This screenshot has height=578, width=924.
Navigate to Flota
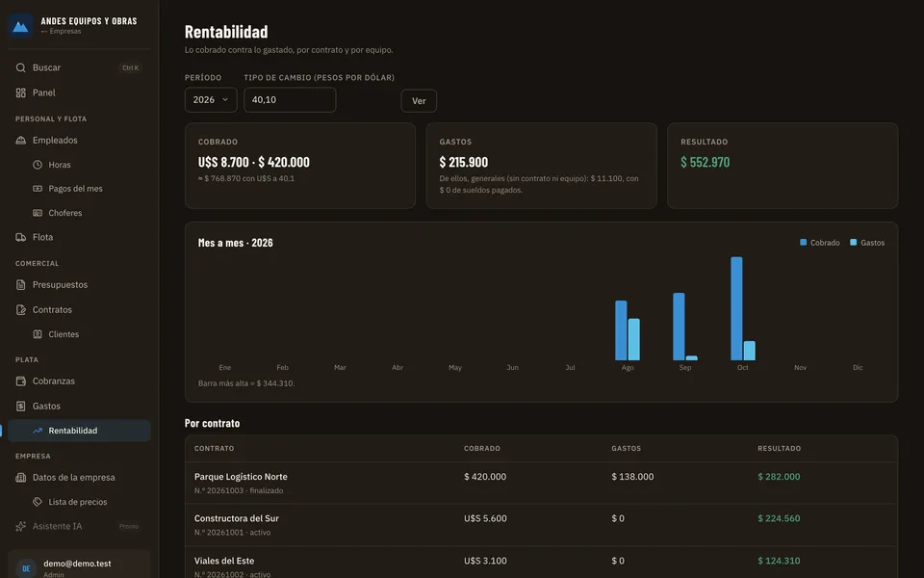point(79,237)
